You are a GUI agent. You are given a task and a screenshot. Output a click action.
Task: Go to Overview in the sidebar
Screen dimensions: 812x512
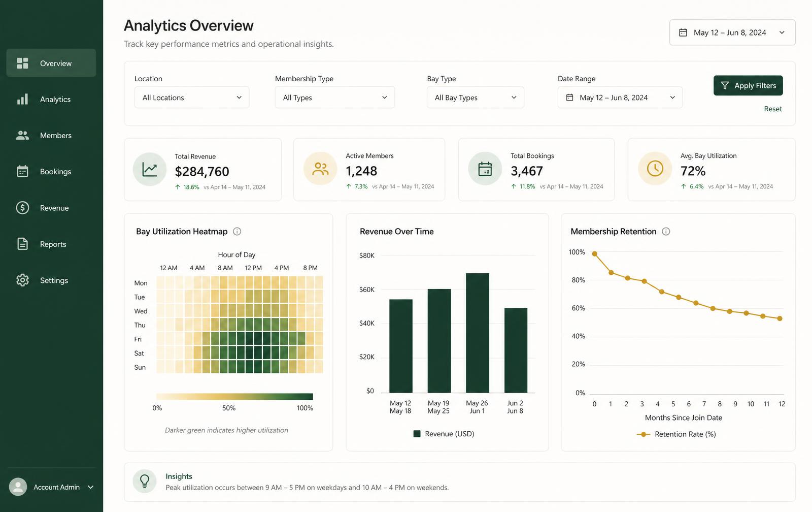pos(51,63)
